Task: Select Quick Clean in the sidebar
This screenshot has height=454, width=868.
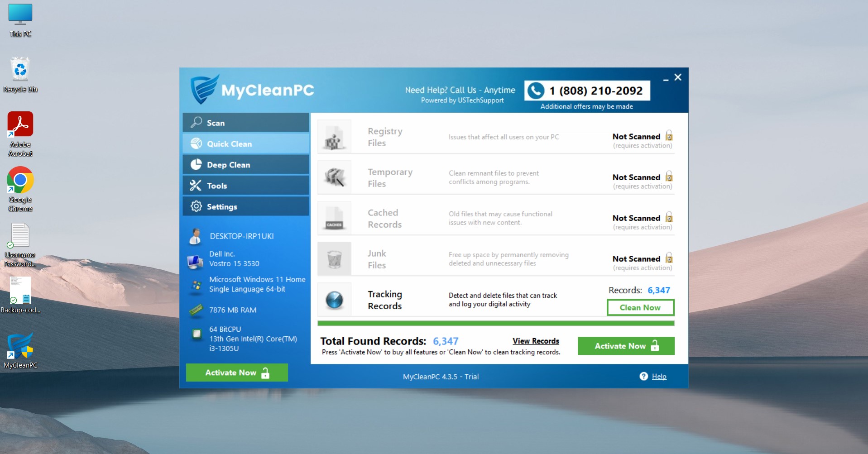Action: point(246,143)
